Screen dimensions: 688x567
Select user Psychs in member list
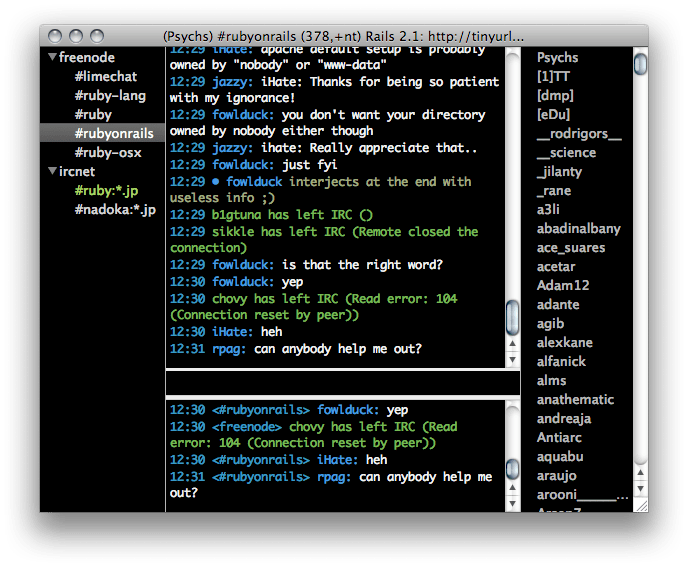click(557, 57)
